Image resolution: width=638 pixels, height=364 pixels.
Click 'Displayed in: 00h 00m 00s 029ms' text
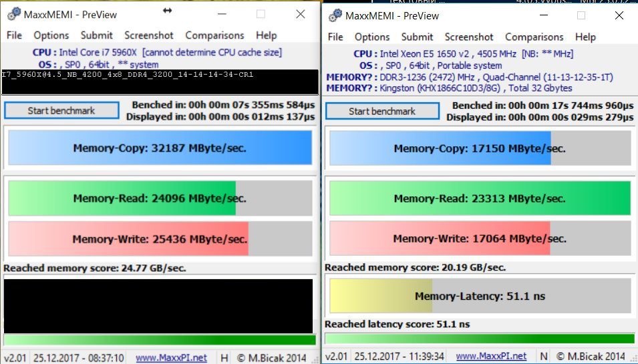pyautogui.click(x=540, y=118)
